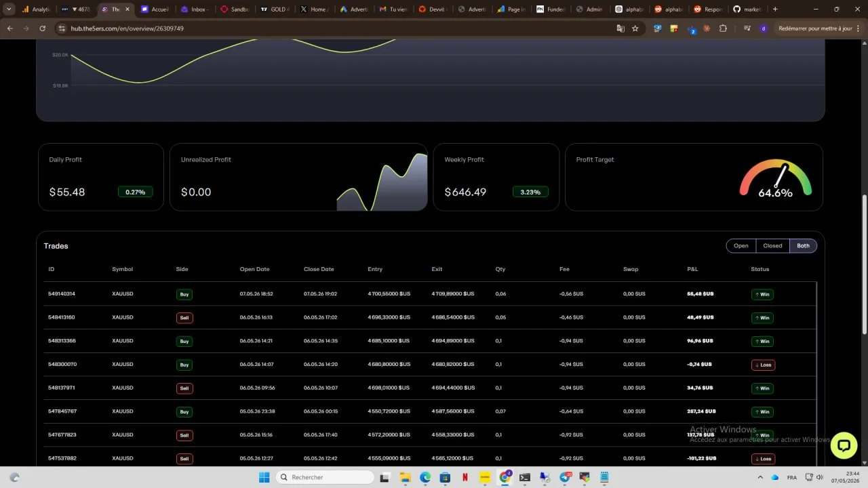The width and height of the screenshot is (868, 488).
Task: Open Chrome from the taskbar
Action: 505,477
